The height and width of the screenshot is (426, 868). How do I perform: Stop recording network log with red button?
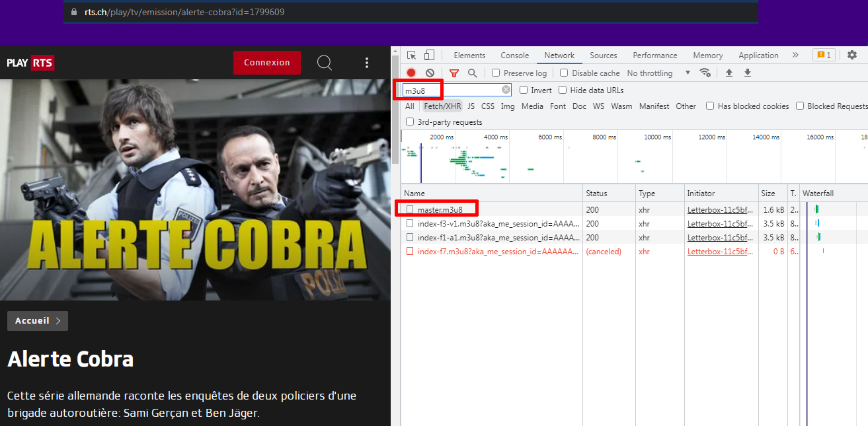click(411, 73)
